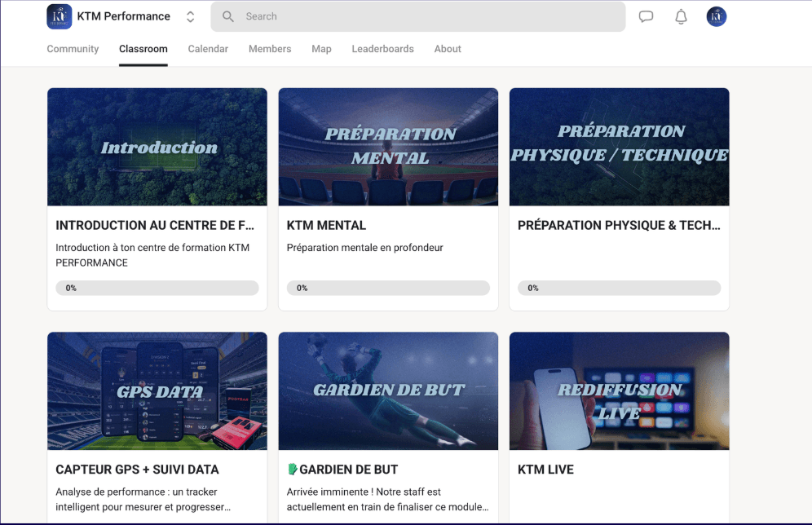Click the KTM MENTAL 0% progress bar

click(x=388, y=288)
